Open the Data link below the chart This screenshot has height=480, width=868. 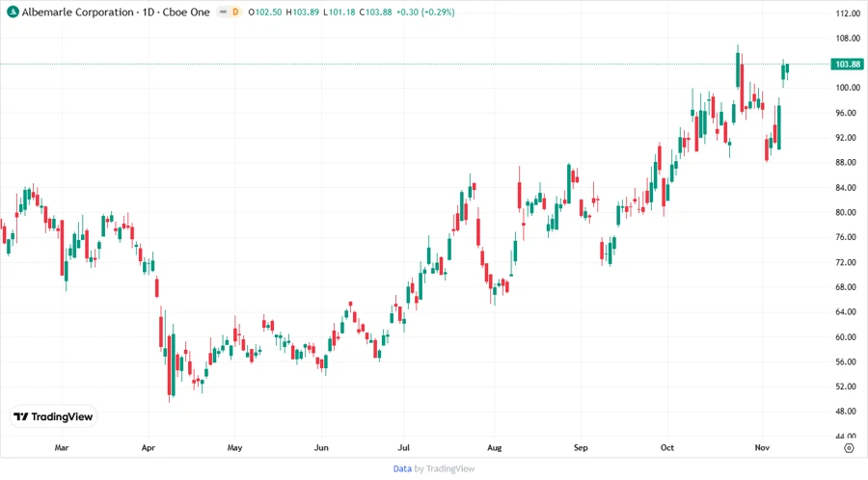[x=402, y=469]
